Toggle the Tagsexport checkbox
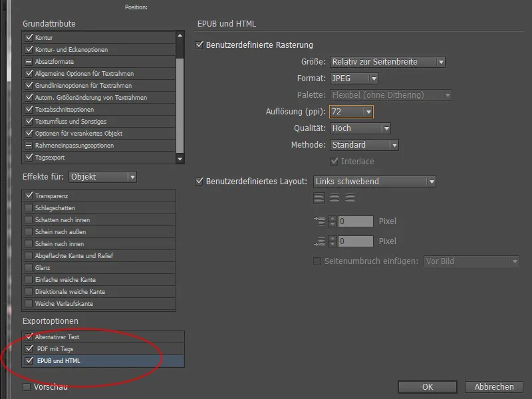This screenshot has width=532, height=399. [29, 157]
